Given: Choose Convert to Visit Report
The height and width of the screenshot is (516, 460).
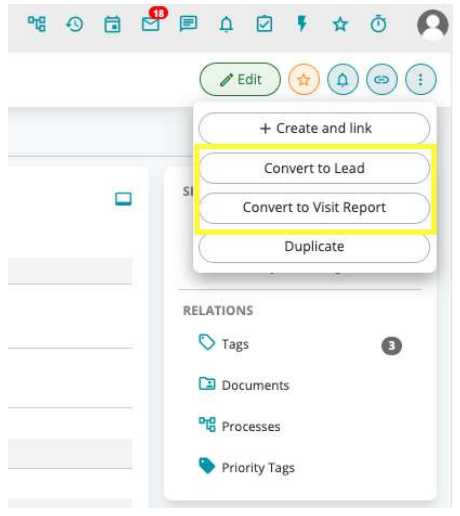Looking at the screenshot, I should click(x=314, y=208).
